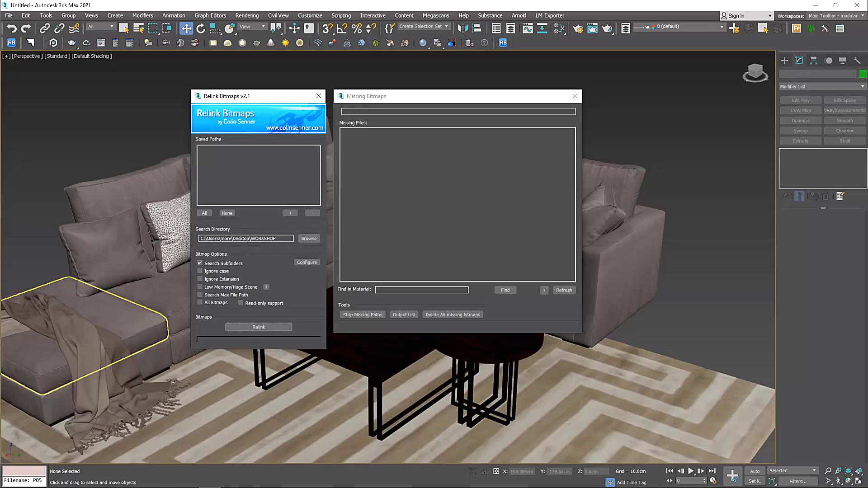Screen dimensions: 868x488
Task: Click the RB Relink Bitmaps toolbar icon
Action: pyautogui.click(x=11, y=42)
